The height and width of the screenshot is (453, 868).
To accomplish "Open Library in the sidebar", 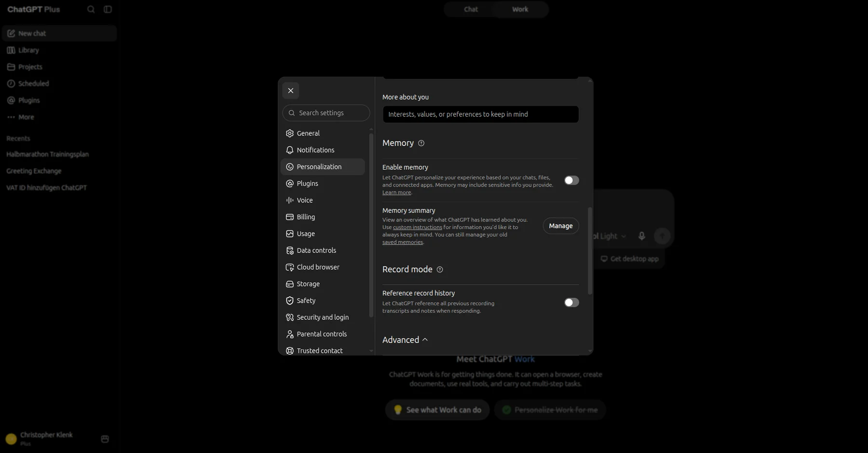I will tap(59, 50).
